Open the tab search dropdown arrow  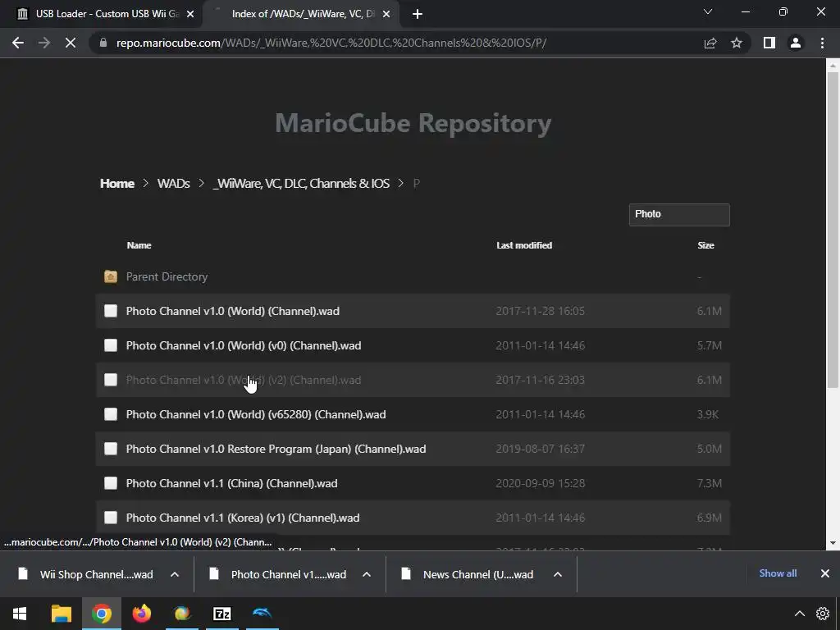tap(708, 11)
